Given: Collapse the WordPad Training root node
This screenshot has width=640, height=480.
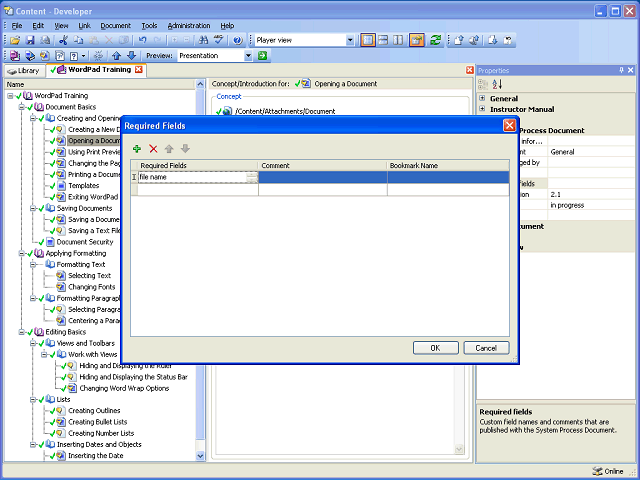Looking at the screenshot, I should click(10, 96).
